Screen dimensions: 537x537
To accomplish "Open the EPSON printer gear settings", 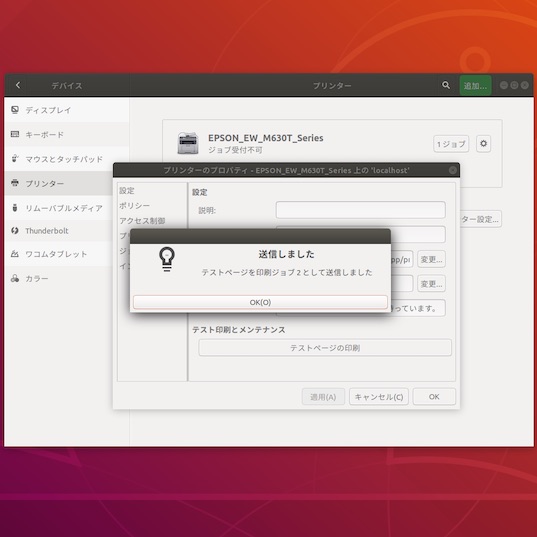I will coord(483,143).
